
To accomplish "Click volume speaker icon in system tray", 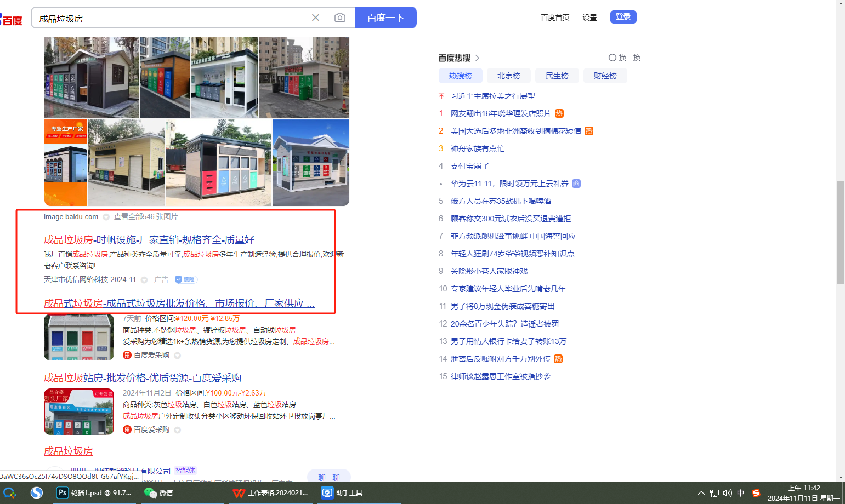I will click(728, 493).
